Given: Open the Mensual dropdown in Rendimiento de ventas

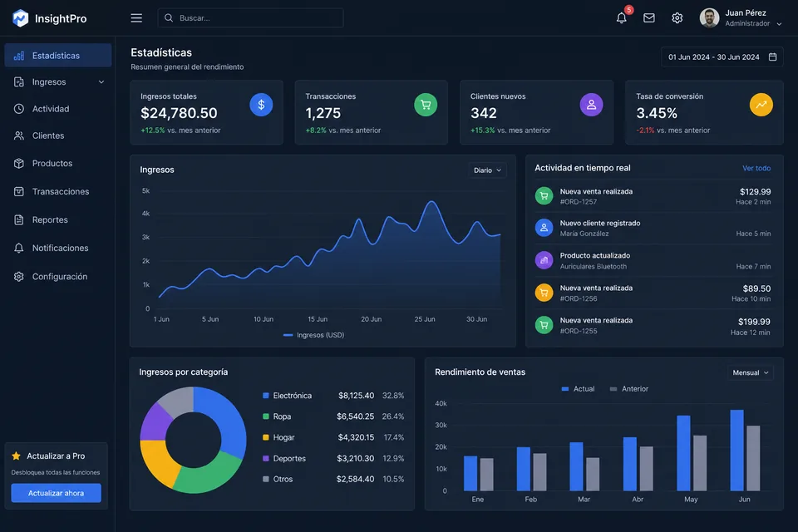Looking at the screenshot, I should 750,372.
